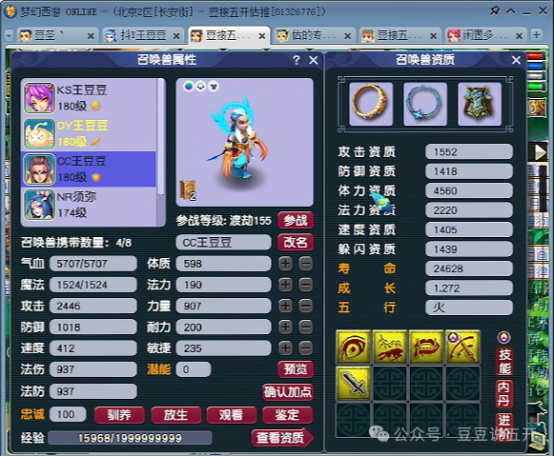Open the tab list dropdown arrow
The width and height of the screenshot is (554, 457).
click(9, 35)
